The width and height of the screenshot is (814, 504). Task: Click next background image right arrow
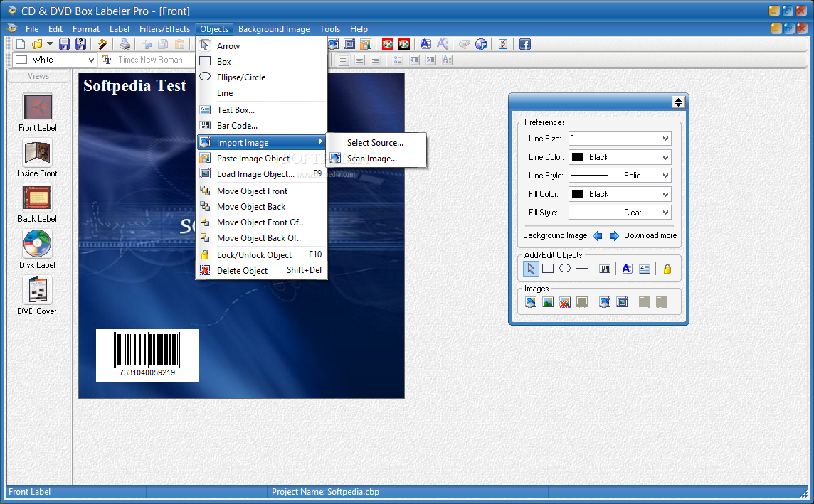click(x=614, y=236)
